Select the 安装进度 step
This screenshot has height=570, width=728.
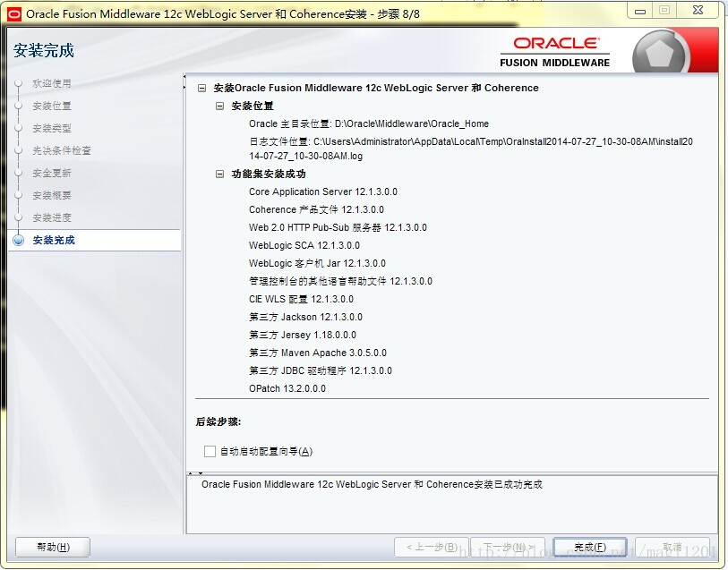[x=52, y=217]
